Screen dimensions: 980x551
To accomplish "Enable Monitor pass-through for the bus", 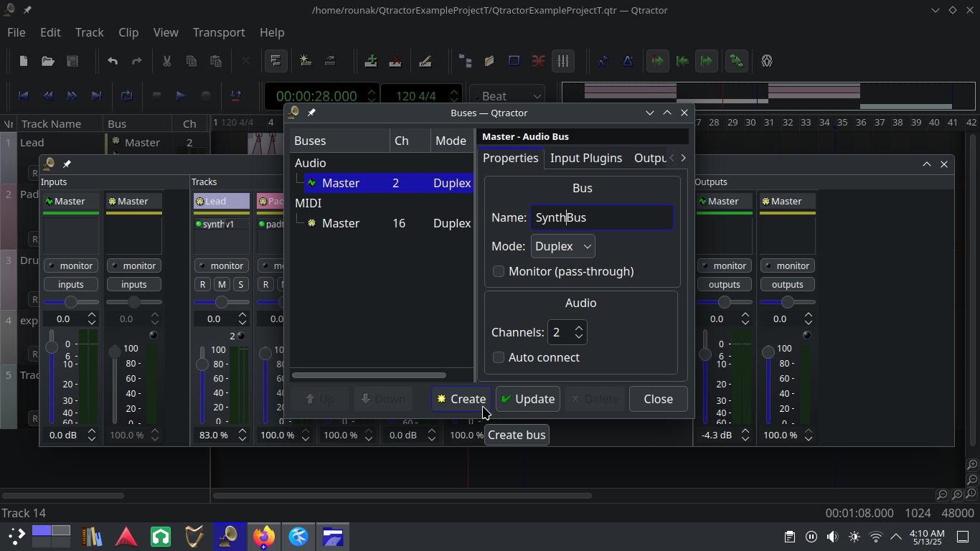I will 499,271.
